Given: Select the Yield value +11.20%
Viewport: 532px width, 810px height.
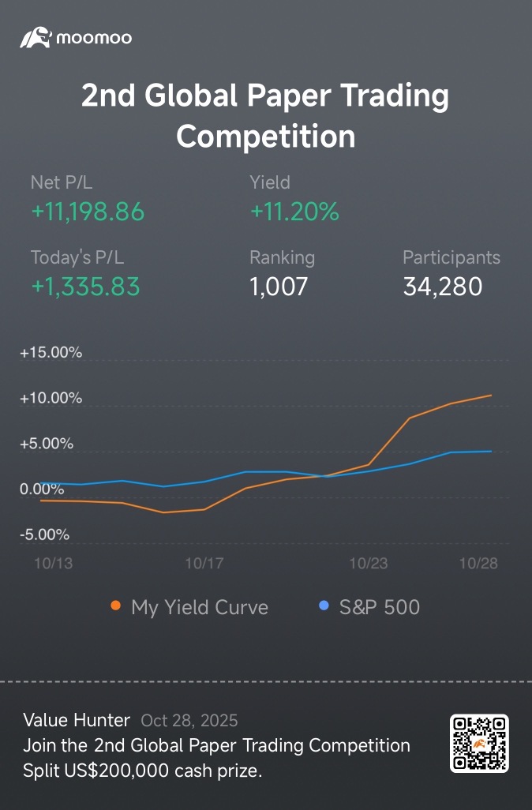Looking at the screenshot, I should (294, 212).
